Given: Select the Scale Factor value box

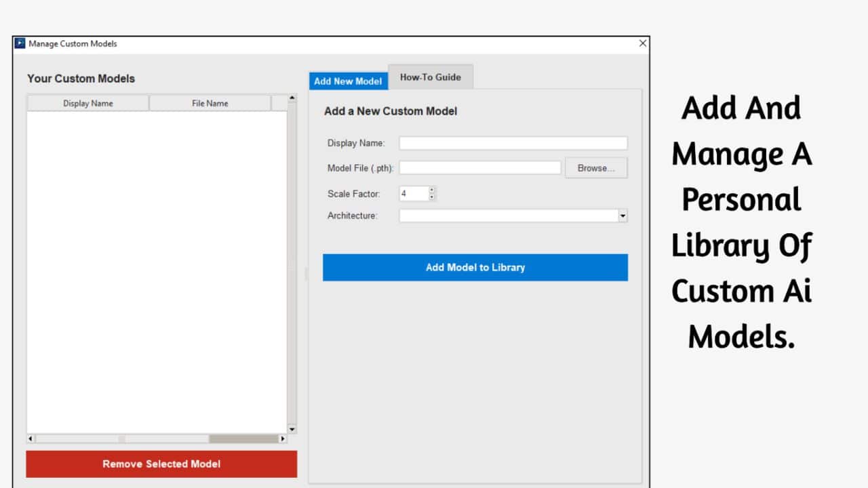Looking at the screenshot, I should pyautogui.click(x=413, y=194).
